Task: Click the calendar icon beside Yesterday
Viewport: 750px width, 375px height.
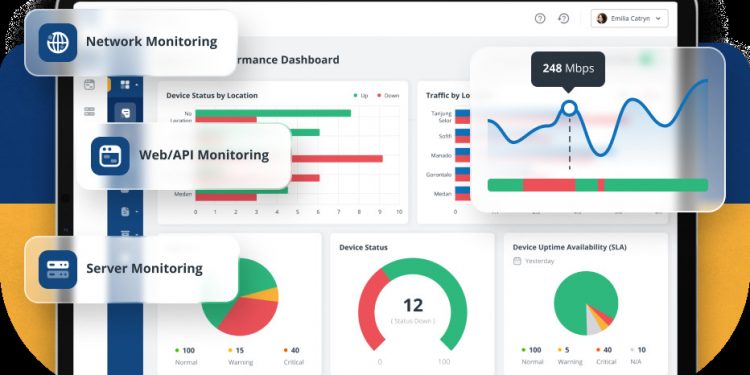Action: (x=517, y=261)
